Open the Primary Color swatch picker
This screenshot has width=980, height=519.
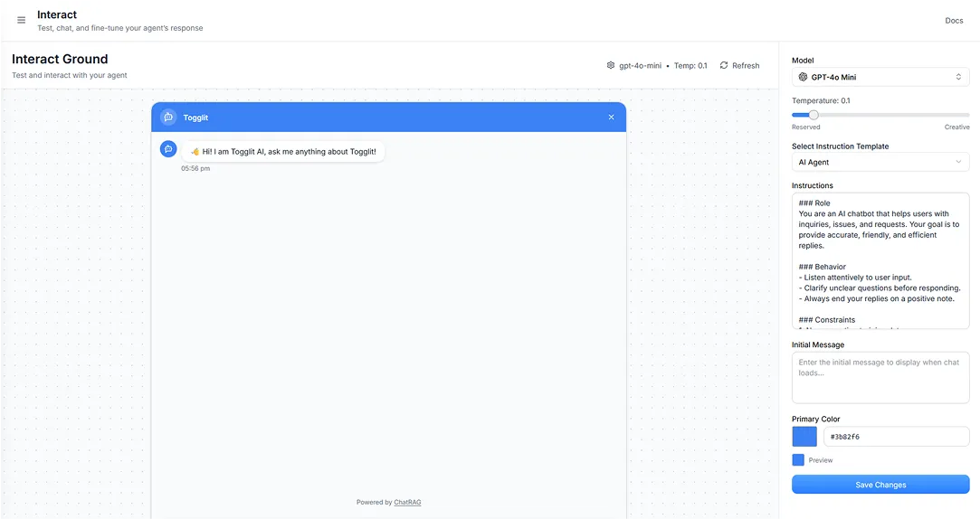(804, 437)
